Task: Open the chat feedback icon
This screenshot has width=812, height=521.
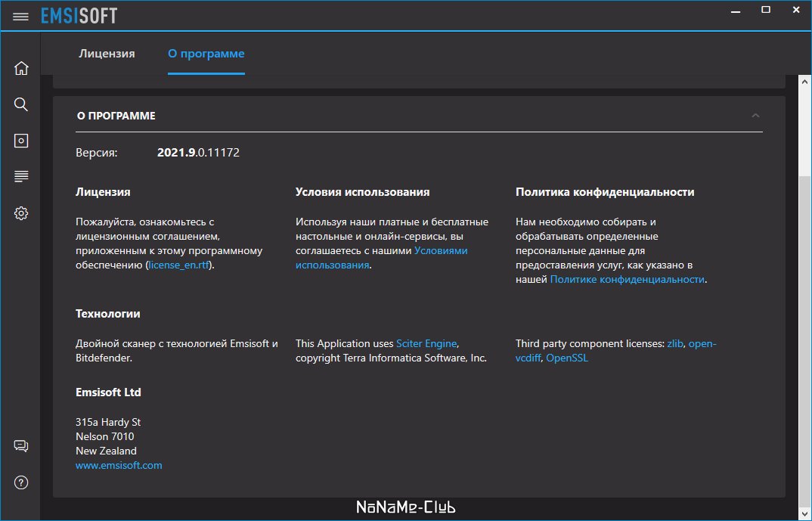Action: 21,446
